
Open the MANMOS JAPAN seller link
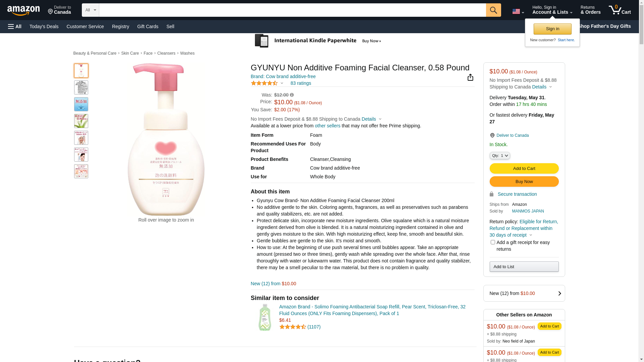coord(528,211)
